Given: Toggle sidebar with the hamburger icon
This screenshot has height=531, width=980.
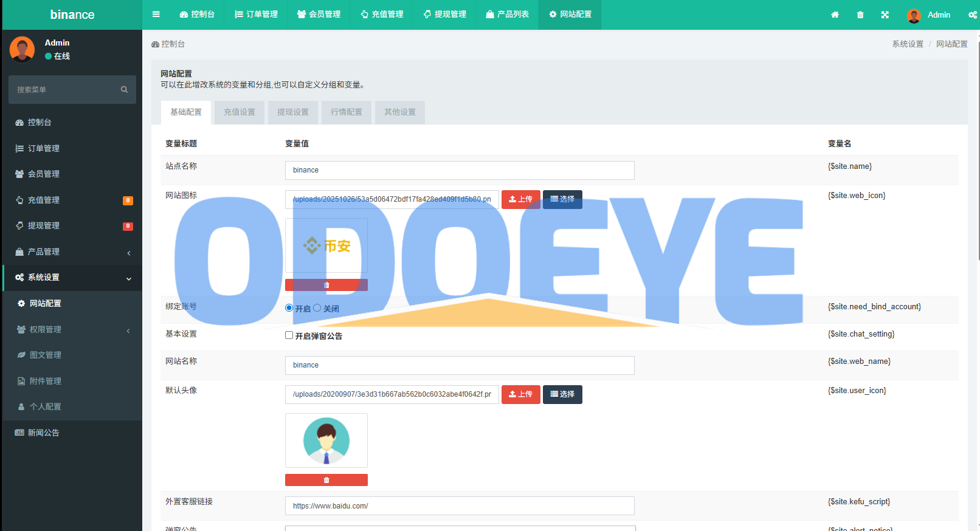Looking at the screenshot, I should 156,15.
